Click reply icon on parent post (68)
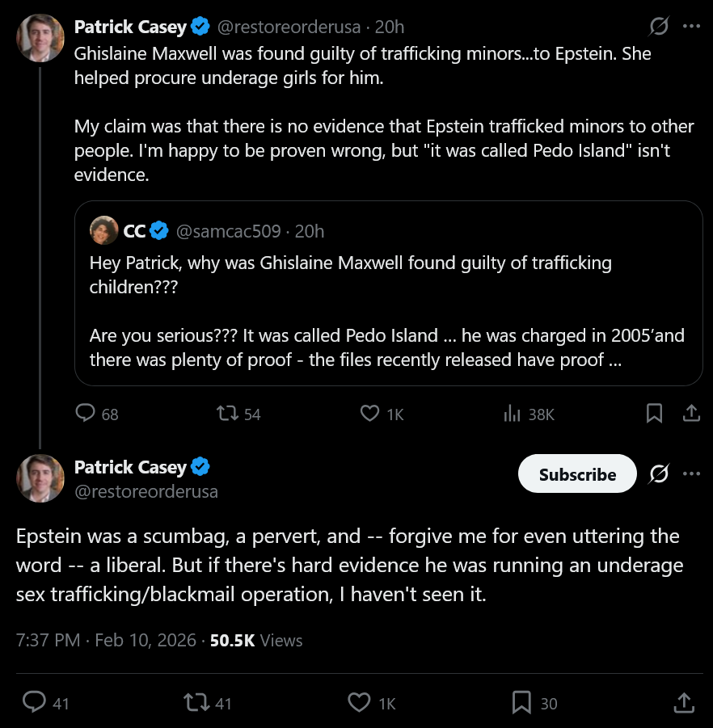The width and height of the screenshot is (713, 728). [x=86, y=414]
